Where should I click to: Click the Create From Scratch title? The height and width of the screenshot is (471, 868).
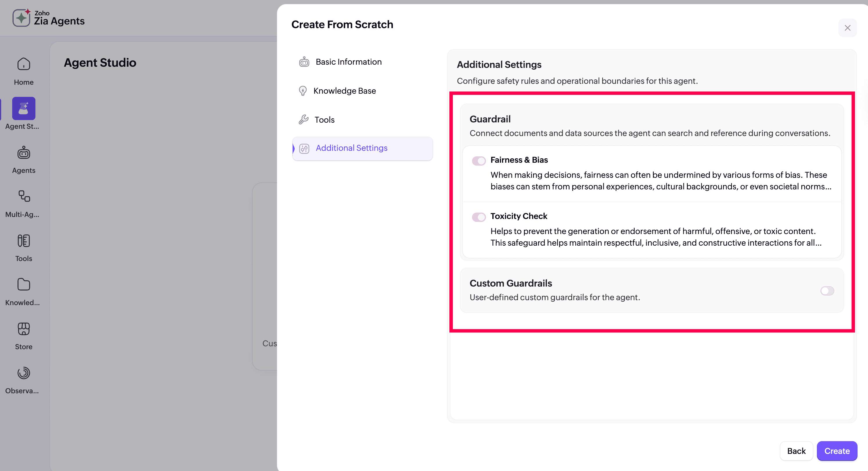(342, 25)
